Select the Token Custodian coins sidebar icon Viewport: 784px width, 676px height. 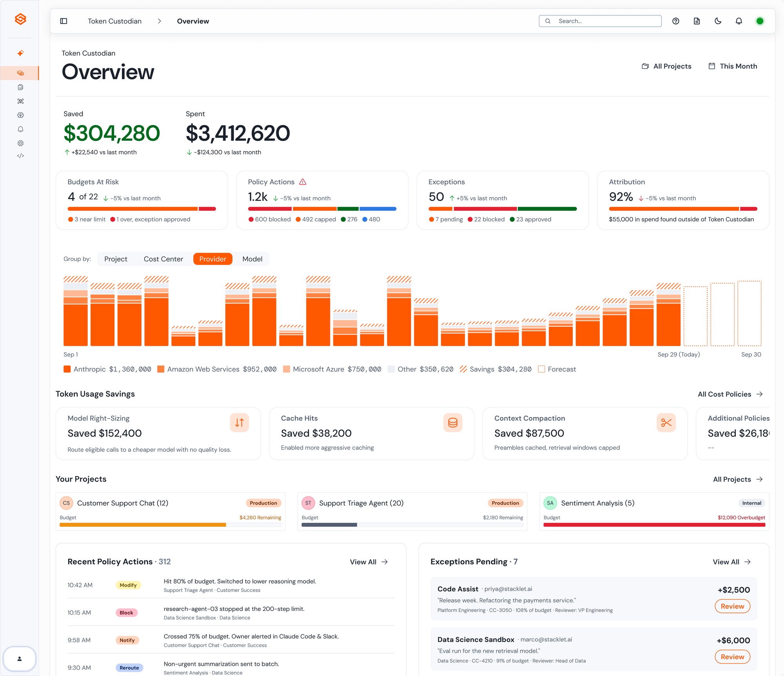(x=20, y=73)
